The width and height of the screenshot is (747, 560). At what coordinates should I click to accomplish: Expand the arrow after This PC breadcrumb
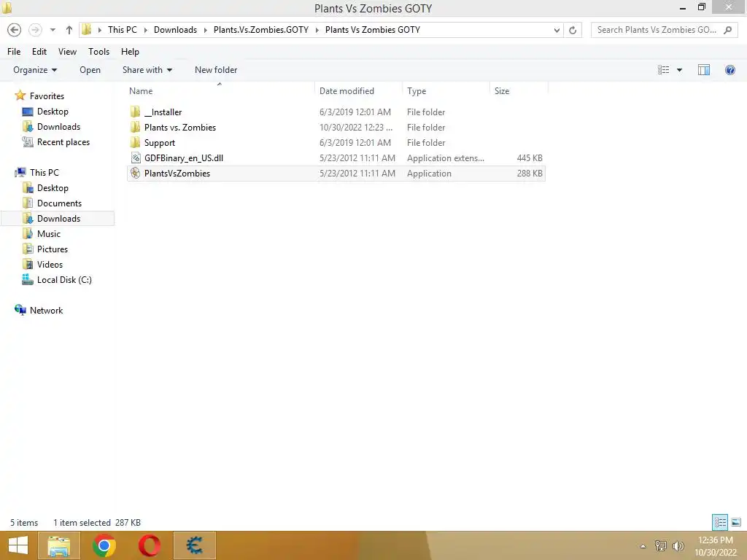(x=145, y=30)
